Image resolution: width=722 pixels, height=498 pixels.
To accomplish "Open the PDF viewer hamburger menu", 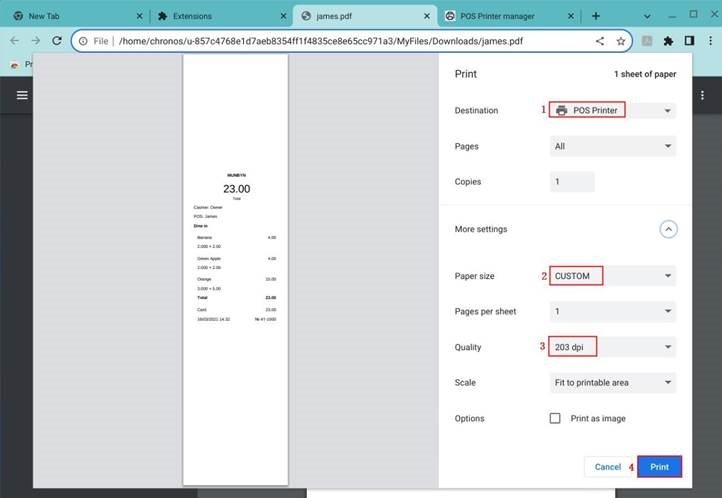I will 21,95.
